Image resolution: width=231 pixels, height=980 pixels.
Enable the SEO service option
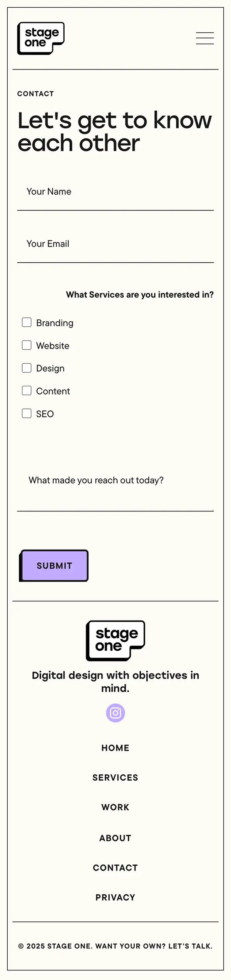click(27, 413)
